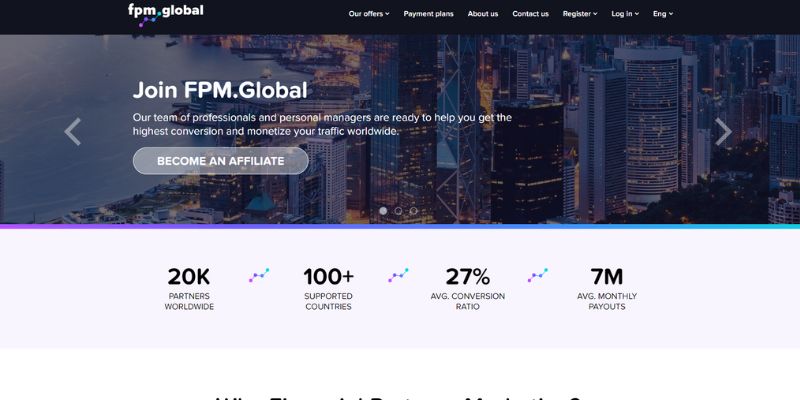Image resolution: width=800 pixels, height=400 pixels.
Task: Select the first carousel dot
Action: point(383,211)
